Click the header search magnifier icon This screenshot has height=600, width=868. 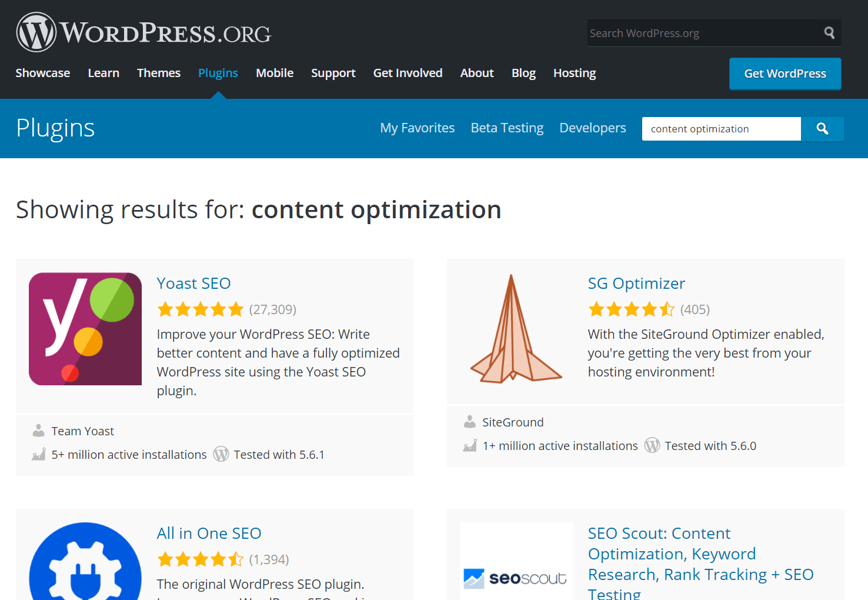(829, 33)
